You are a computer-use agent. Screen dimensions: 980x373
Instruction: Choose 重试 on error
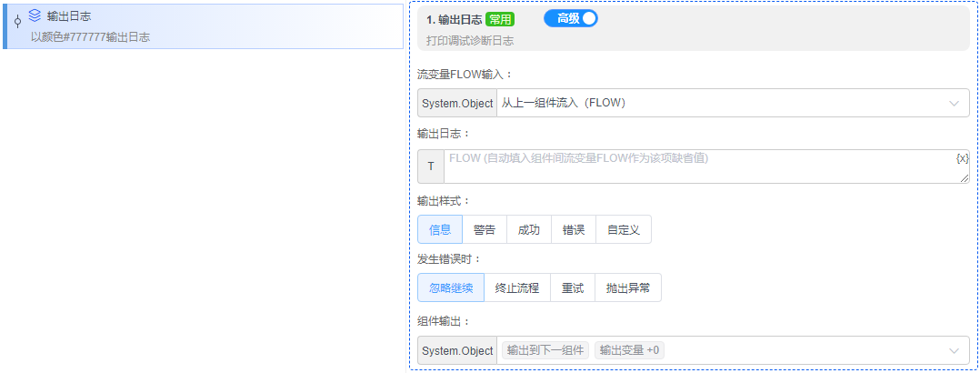point(573,287)
